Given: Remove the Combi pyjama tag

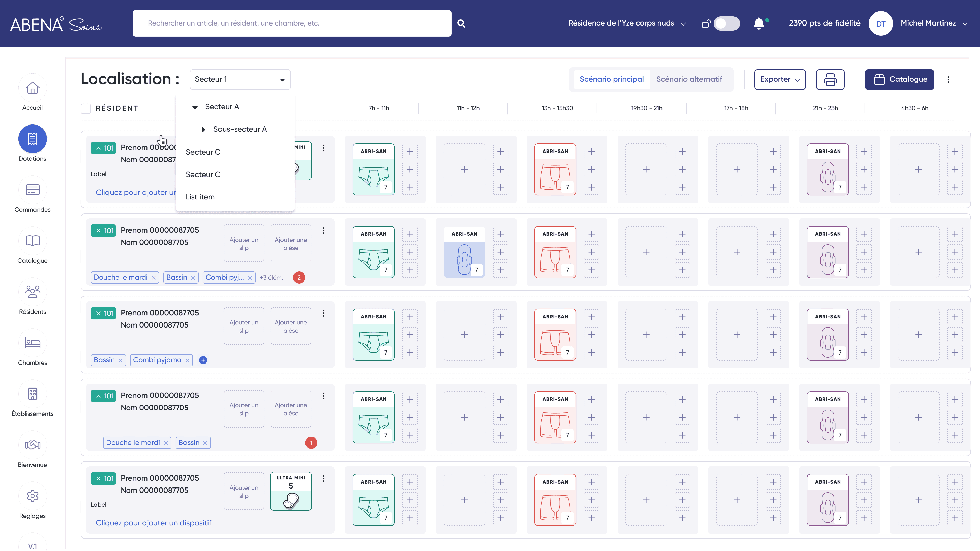Looking at the screenshot, I should click(x=187, y=360).
